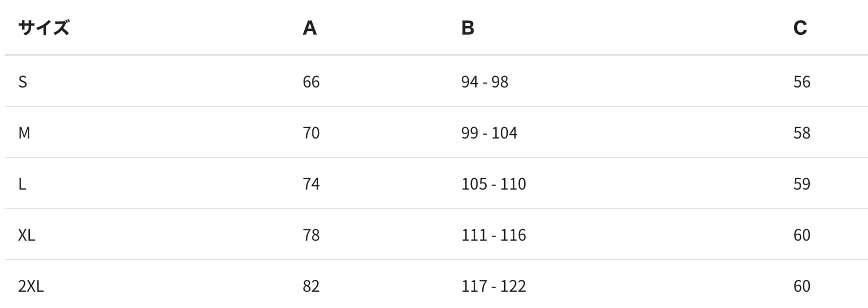Click the 105 - 110 range cell

[493, 184]
